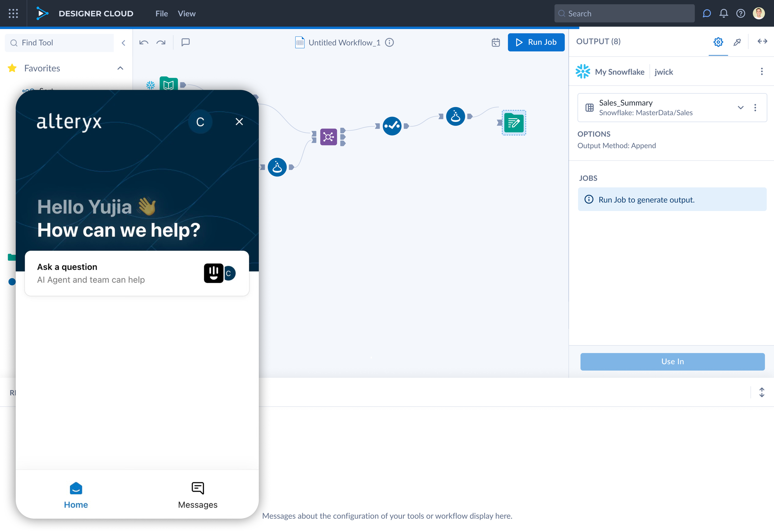This screenshot has height=532, width=774.
Task: Open the File menu
Action: 161,14
